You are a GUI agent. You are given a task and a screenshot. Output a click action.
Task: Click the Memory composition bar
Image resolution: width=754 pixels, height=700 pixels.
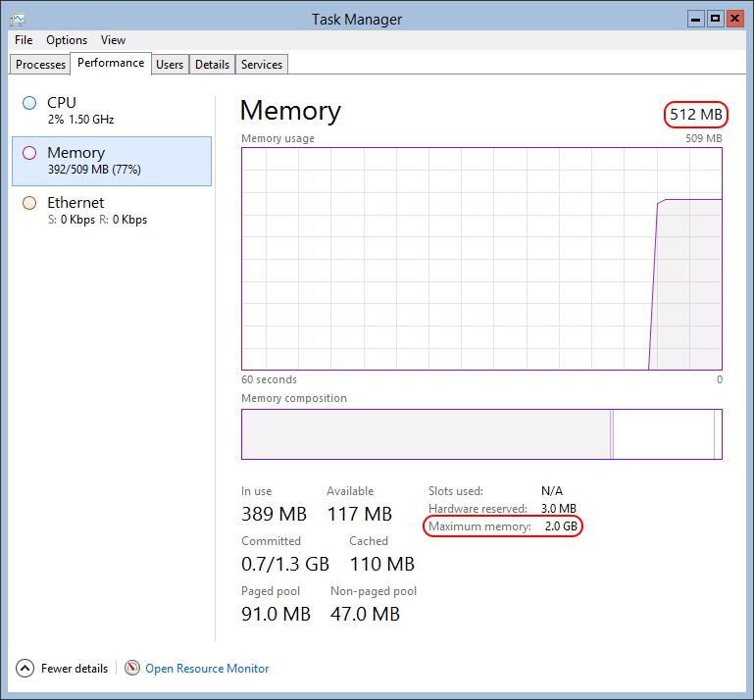[481, 434]
